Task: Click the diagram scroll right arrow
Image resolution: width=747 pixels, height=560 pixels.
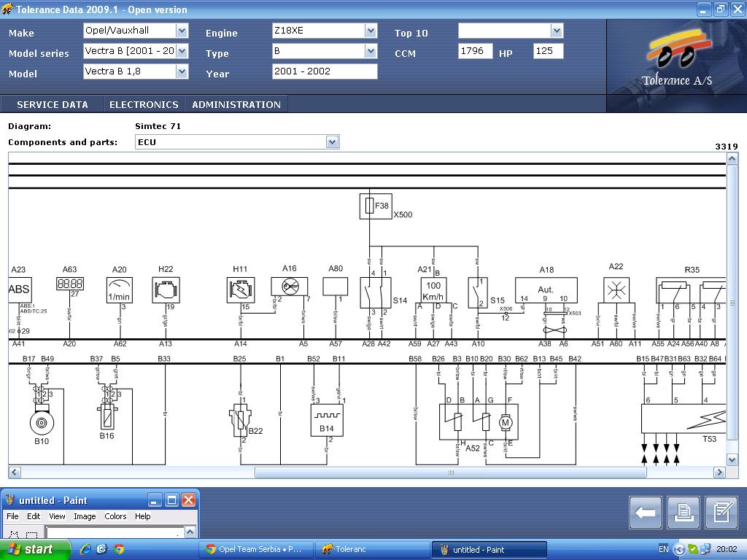Action: pos(719,472)
